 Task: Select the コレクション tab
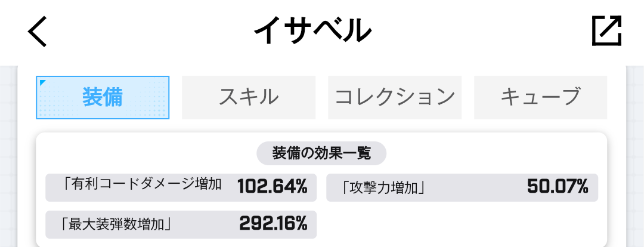click(x=394, y=97)
